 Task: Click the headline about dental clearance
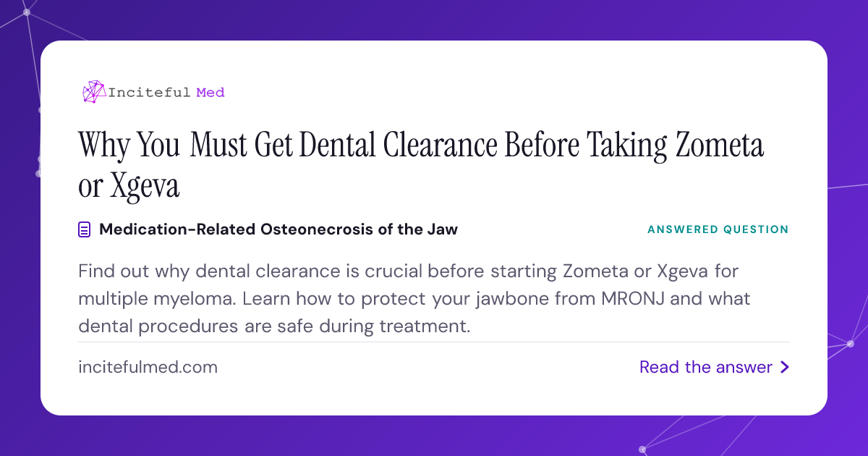coord(421,166)
